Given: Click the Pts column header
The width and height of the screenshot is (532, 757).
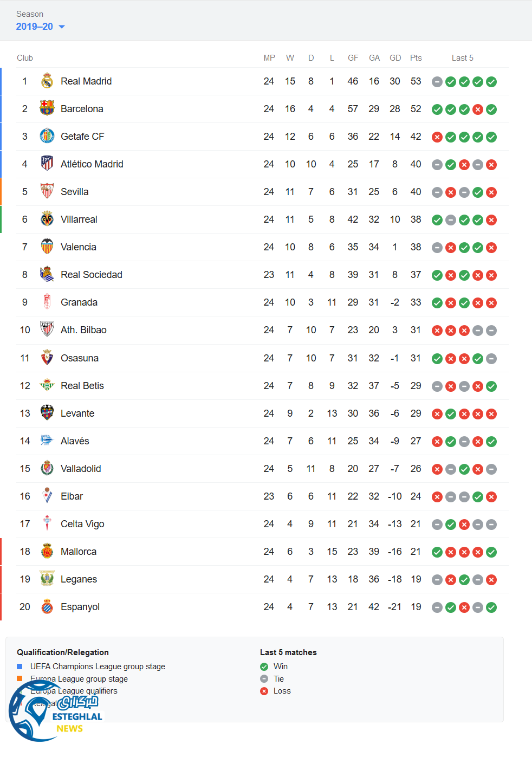Looking at the screenshot, I should click(x=416, y=58).
